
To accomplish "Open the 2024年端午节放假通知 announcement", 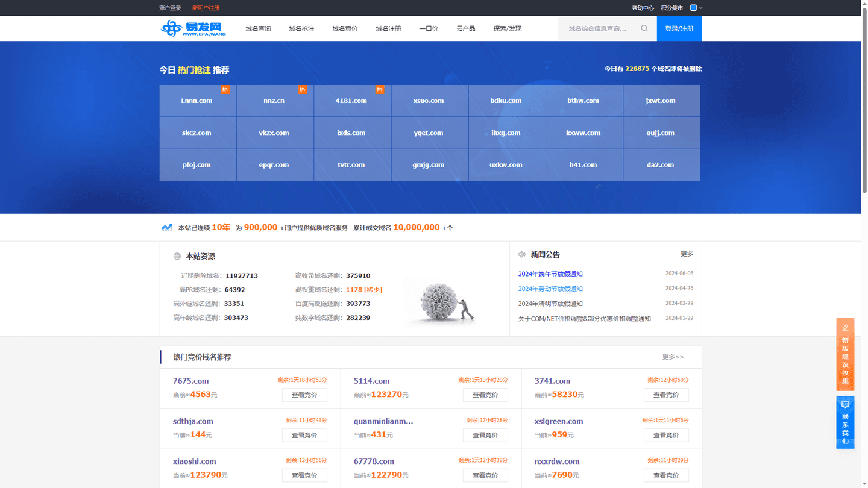I will 550,274.
